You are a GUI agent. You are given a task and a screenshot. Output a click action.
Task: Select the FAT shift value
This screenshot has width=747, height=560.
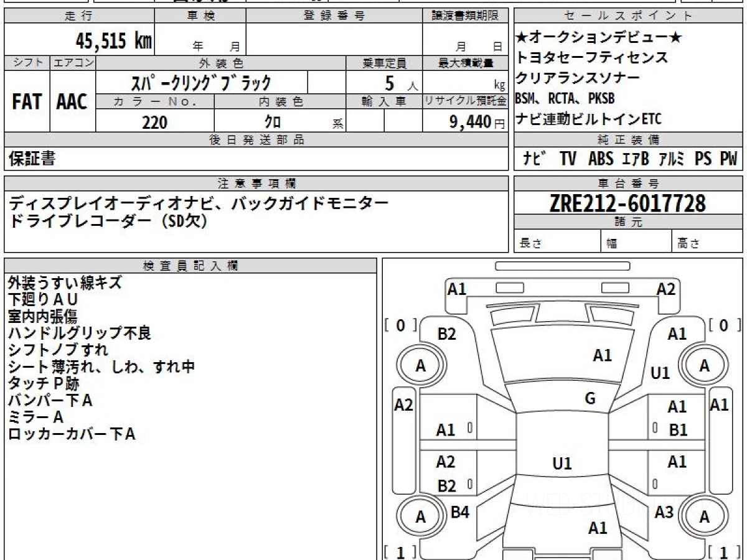point(27,101)
